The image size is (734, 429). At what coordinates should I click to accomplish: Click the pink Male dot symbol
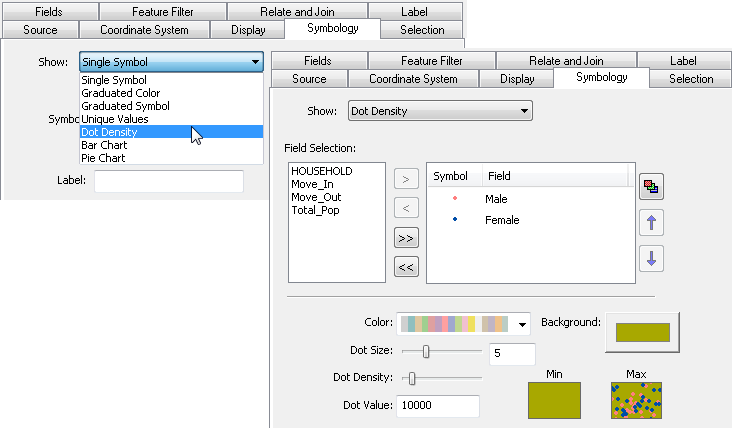455,199
